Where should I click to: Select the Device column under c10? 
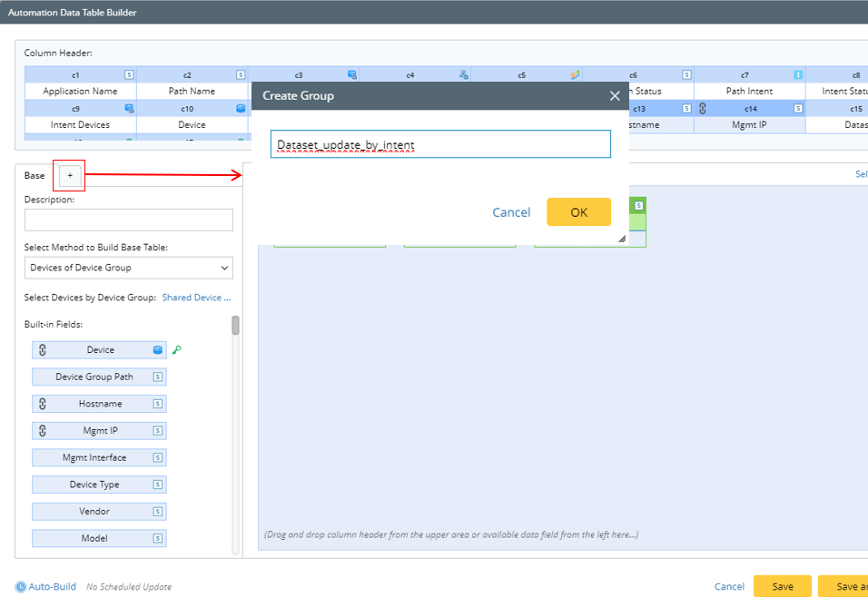click(x=192, y=125)
